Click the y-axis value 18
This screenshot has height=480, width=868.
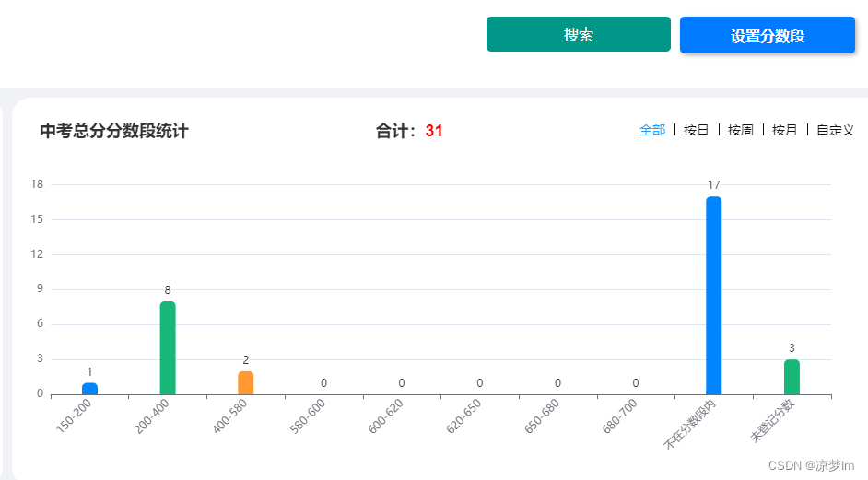[x=37, y=184]
